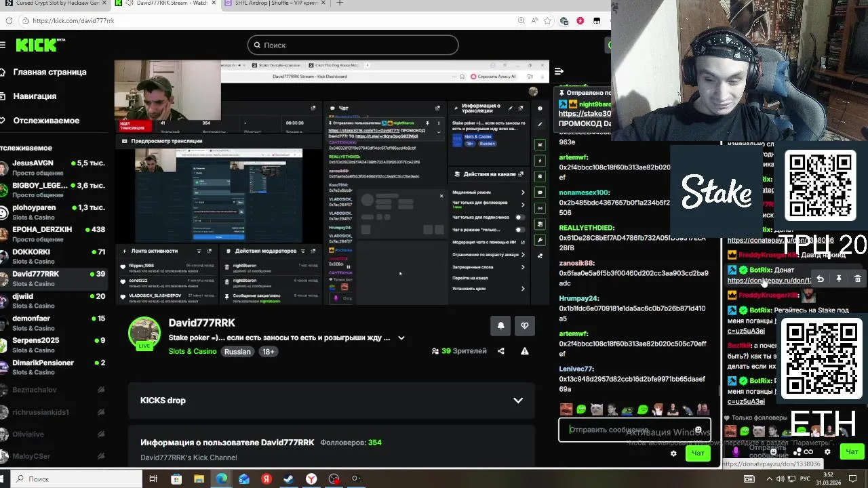Switch to SHFL Airdrop Shuffle tab

click(275, 3)
